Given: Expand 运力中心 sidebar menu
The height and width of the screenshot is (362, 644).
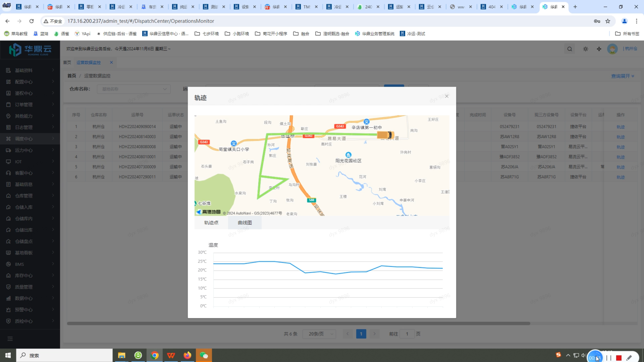Looking at the screenshot, I should click(x=30, y=150).
